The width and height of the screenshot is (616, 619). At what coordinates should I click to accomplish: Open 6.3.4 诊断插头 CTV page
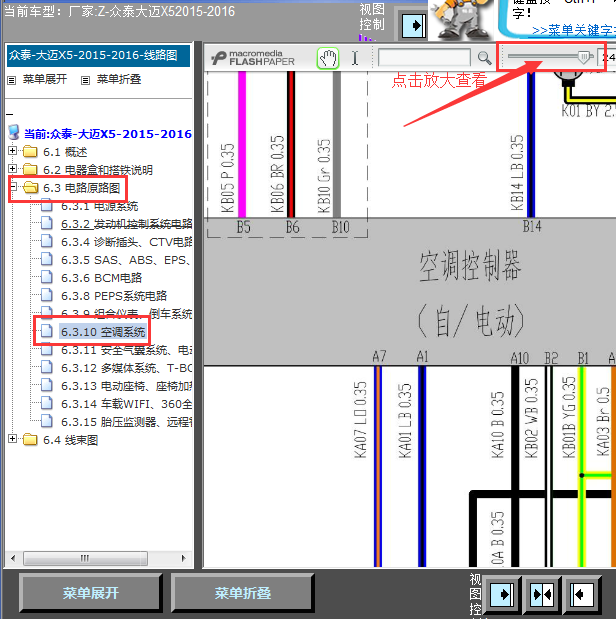(126, 242)
